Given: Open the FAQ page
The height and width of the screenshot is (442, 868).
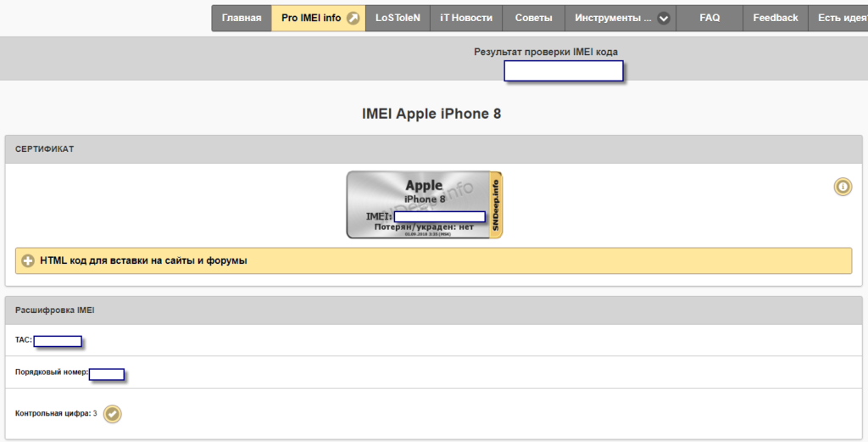Looking at the screenshot, I should [709, 18].
